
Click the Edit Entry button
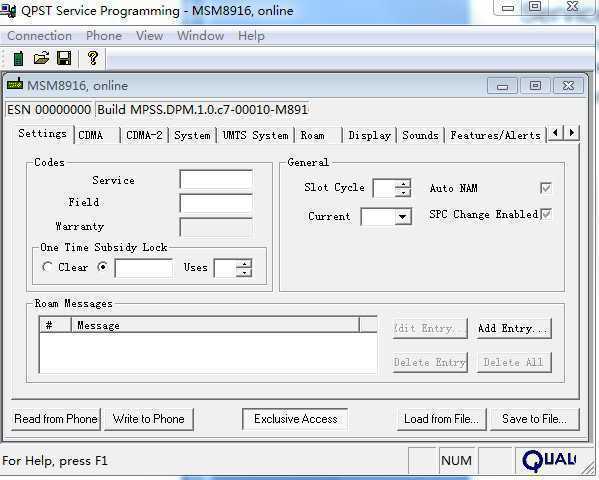coord(430,328)
